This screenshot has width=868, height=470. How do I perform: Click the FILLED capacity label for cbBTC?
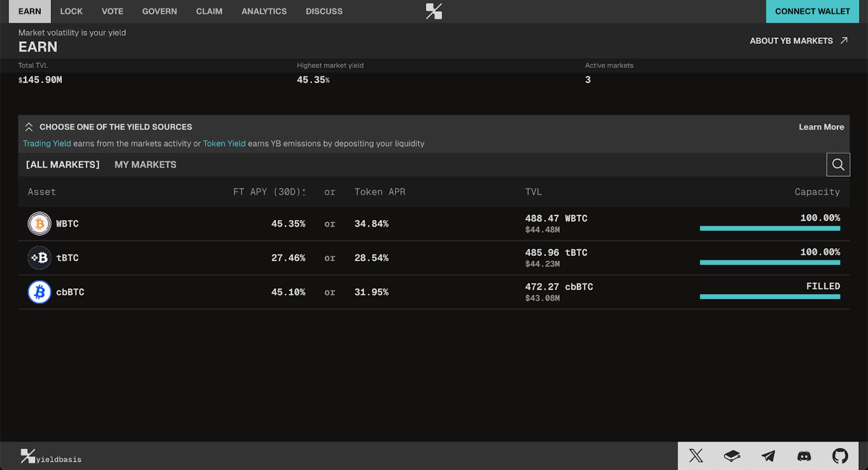823,286
